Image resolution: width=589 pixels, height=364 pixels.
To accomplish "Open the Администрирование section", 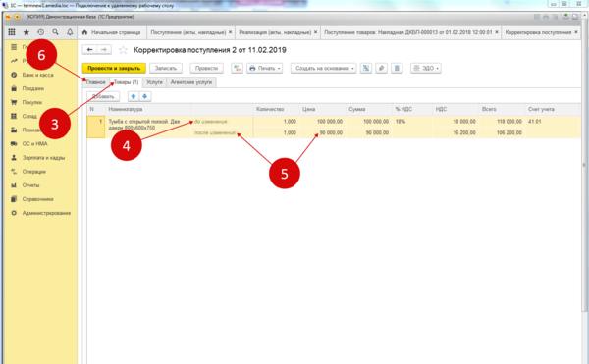I will pyautogui.click(x=46, y=213).
